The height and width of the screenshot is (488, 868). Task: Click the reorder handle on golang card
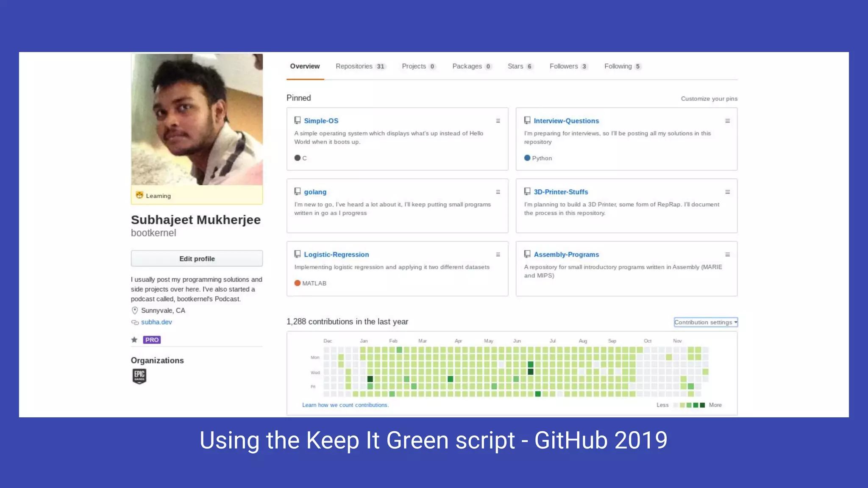point(498,192)
